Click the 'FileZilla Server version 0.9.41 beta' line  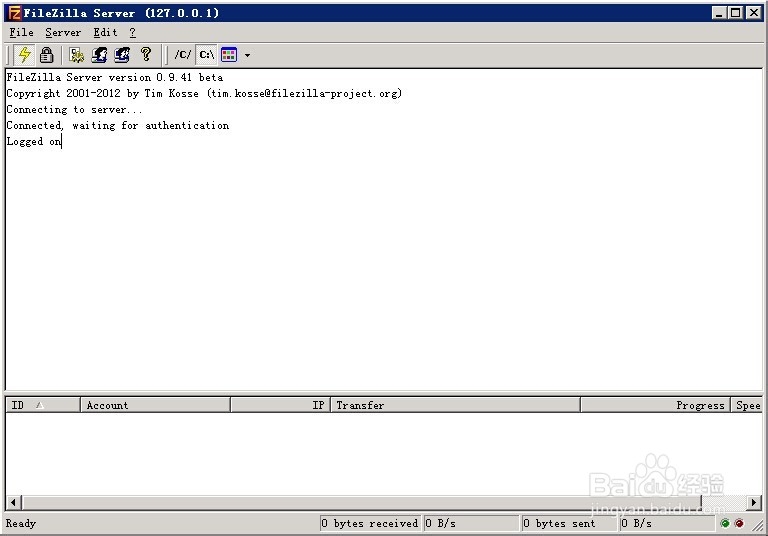point(115,77)
